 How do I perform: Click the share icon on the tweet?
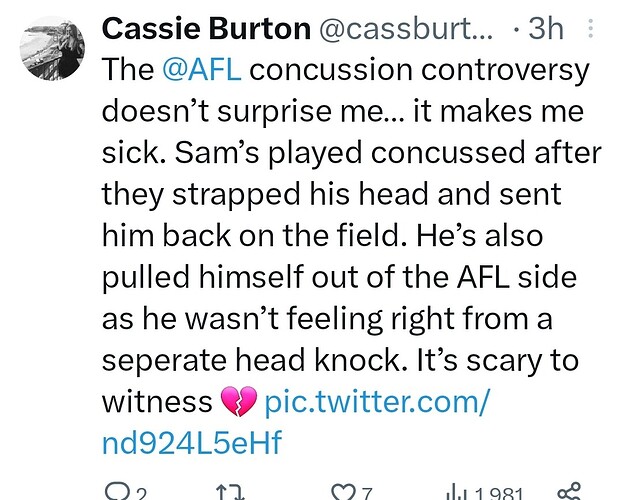(x=568, y=491)
